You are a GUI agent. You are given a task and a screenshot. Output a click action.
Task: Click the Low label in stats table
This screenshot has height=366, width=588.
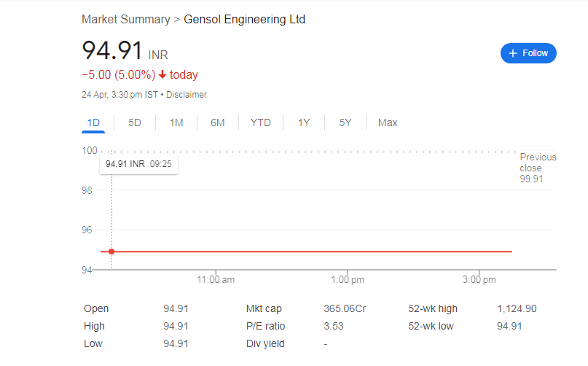93,344
